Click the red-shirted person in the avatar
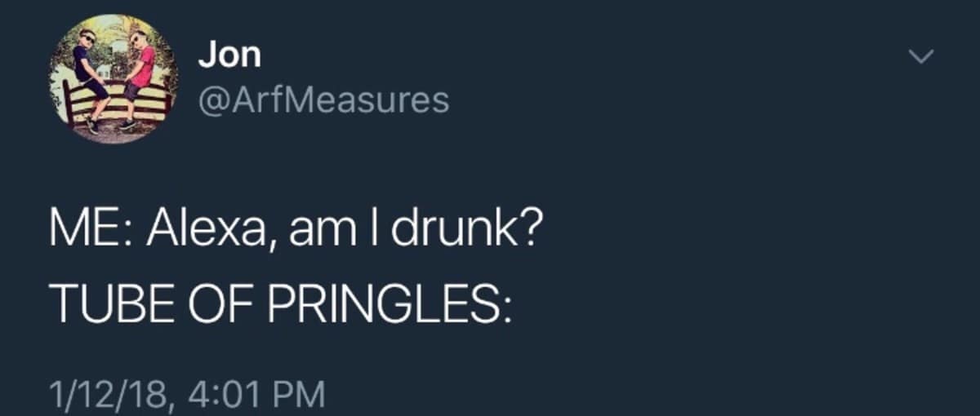Viewport: 980px width, 416px height. (x=139, y=72)
